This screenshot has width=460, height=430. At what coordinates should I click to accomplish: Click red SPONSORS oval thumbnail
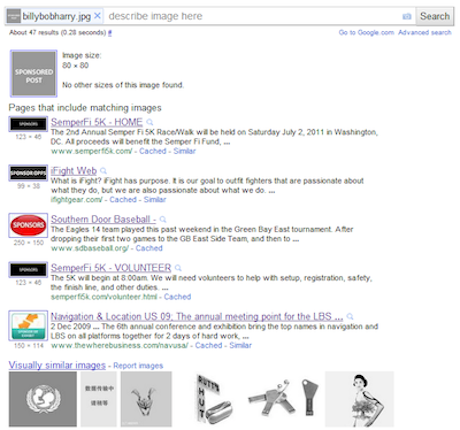click(28, 225)
